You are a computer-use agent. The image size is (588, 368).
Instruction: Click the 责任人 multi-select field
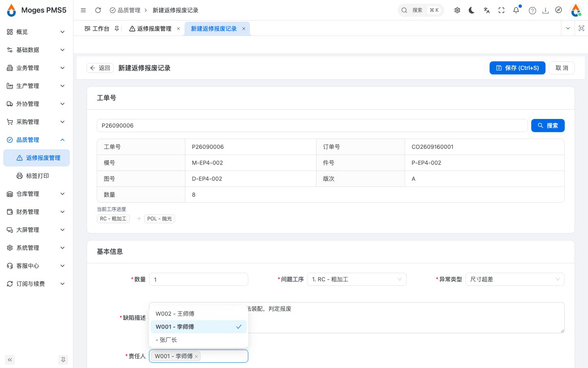(x=198, y=356)
